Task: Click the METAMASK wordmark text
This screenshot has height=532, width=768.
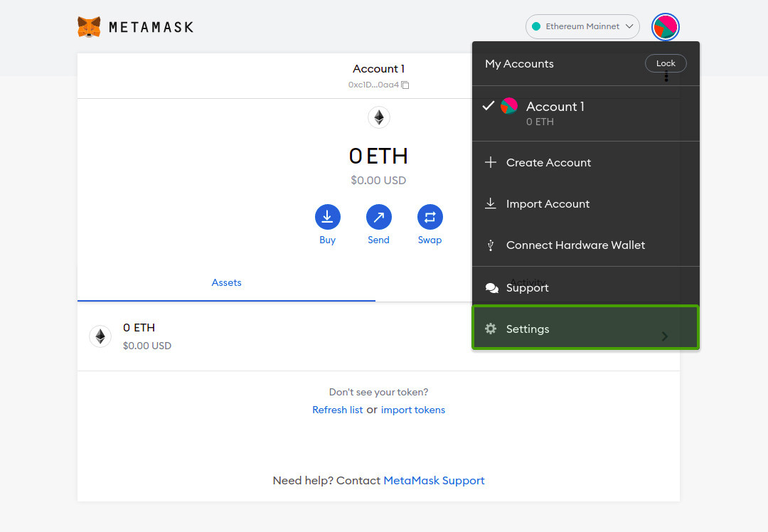Action: click(x=151, y=27)
